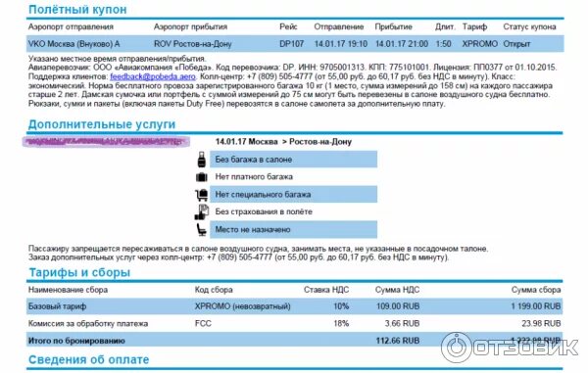Click the flight number DP107 cell
The width and height of the screenshot is (588, 373).
(x=291, y=44)
